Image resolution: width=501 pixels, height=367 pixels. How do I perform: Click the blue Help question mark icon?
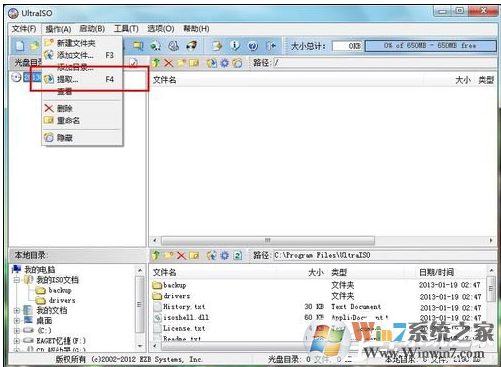coord(253,46)
